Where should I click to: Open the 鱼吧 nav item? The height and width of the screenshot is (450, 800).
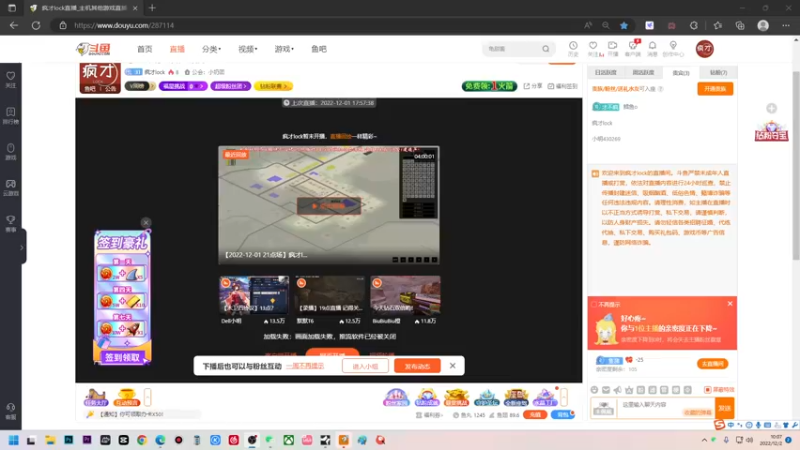point(319,49)
